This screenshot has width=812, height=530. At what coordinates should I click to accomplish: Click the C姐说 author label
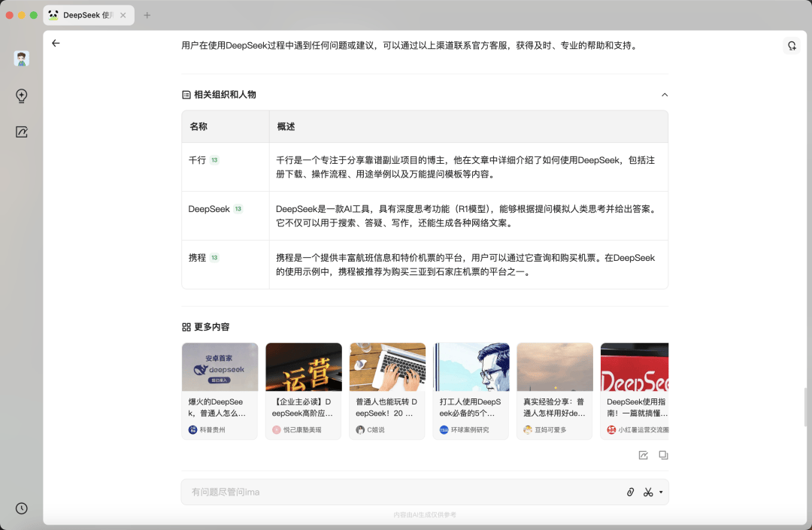(376, 430)
